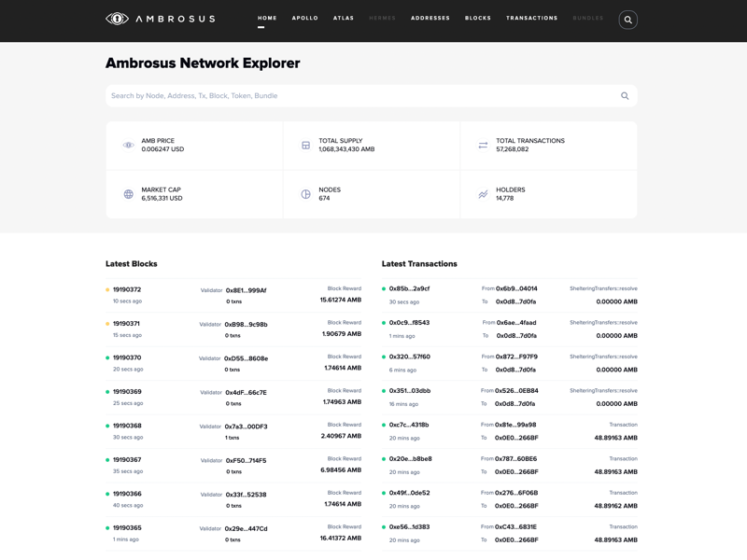Click Holders trend icon

click(483, 194)
